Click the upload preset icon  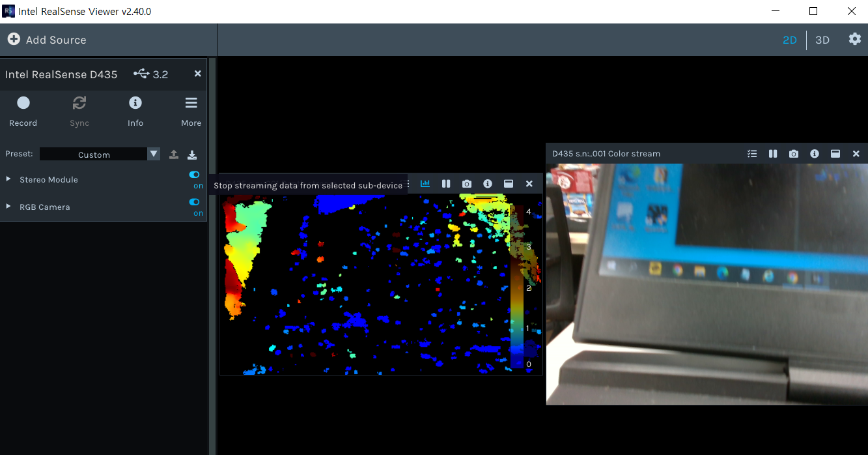click(x=174, y=154)
